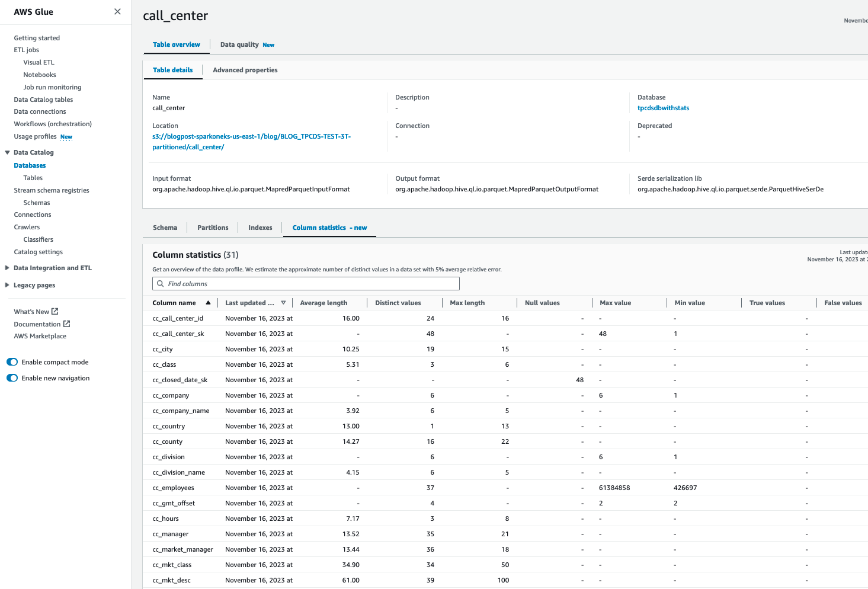This screenshot has width=868, height=589.
Task: Open Data connections
Action: point(40,111)
